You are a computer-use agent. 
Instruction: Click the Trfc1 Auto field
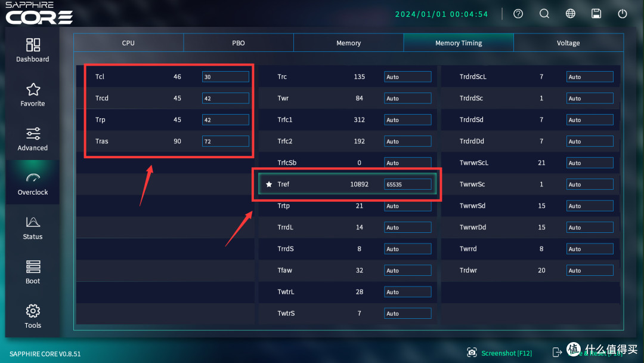pyautogui.click(x=408, y=119)
